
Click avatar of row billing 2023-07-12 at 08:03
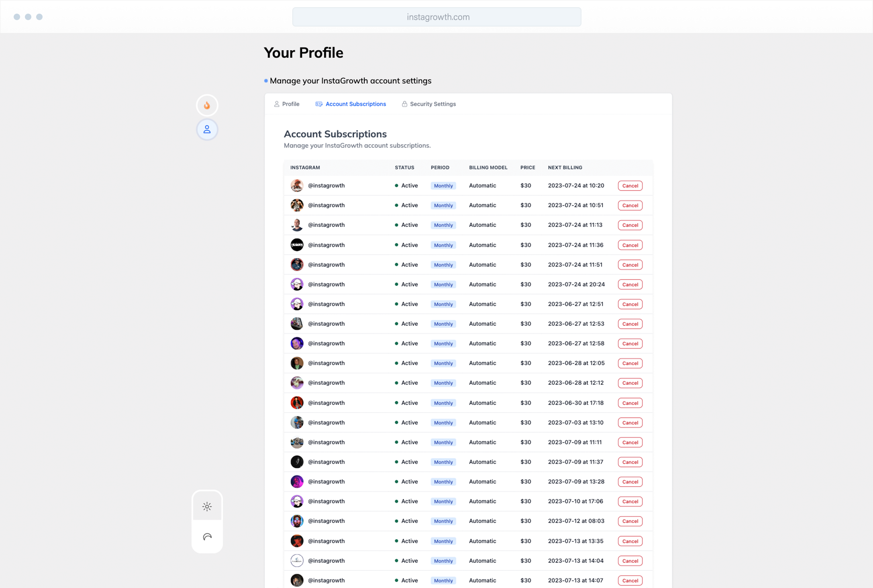click(x=297, y=521)
